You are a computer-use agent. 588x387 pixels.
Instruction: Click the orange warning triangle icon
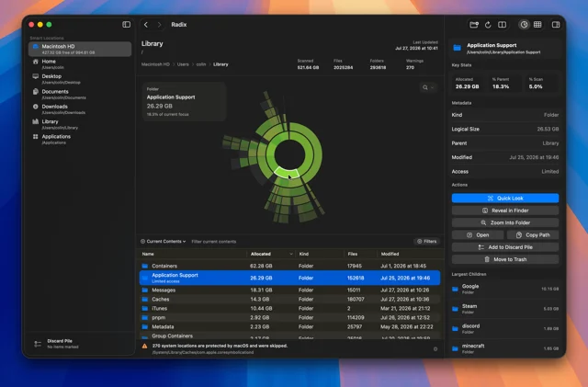(144, 346)
